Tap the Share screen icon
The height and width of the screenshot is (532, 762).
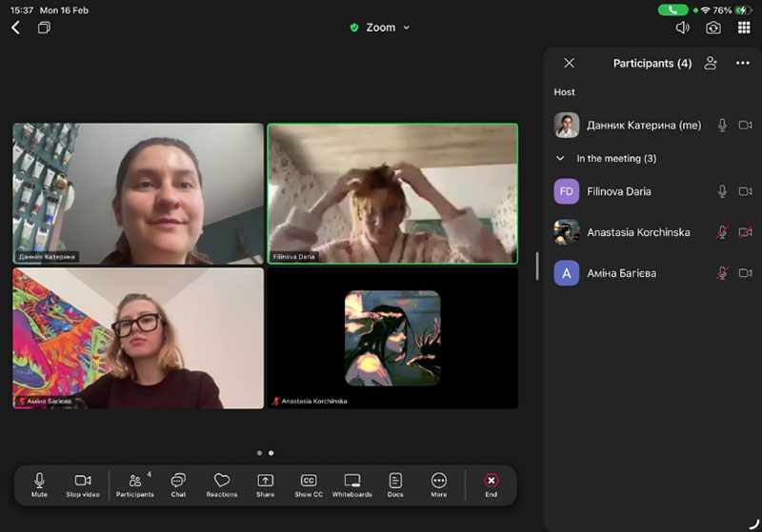pyautogui.click(x=265, y=483)
